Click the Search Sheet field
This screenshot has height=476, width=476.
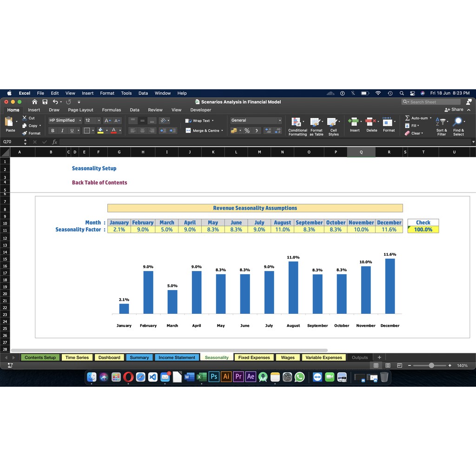tap(432, 102)
